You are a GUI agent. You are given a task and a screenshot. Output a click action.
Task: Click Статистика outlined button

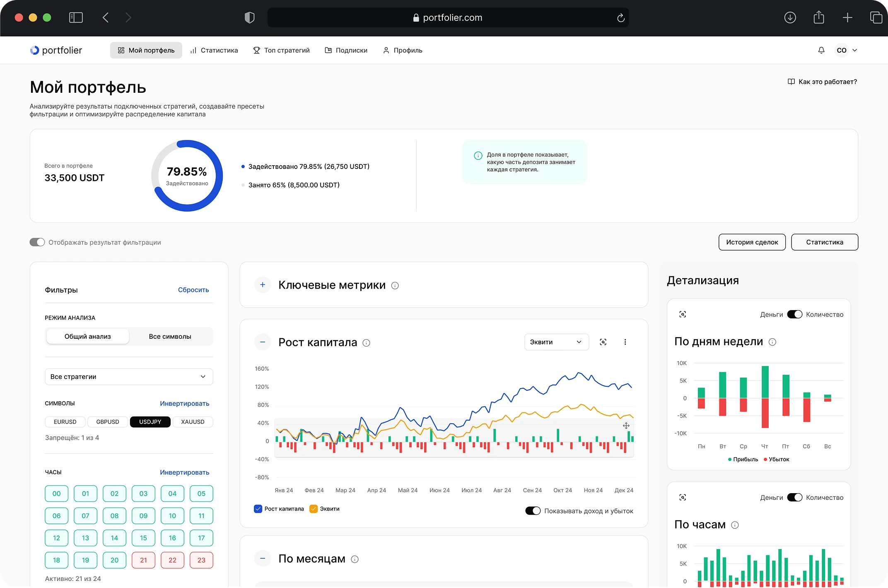tap(824, 242)
